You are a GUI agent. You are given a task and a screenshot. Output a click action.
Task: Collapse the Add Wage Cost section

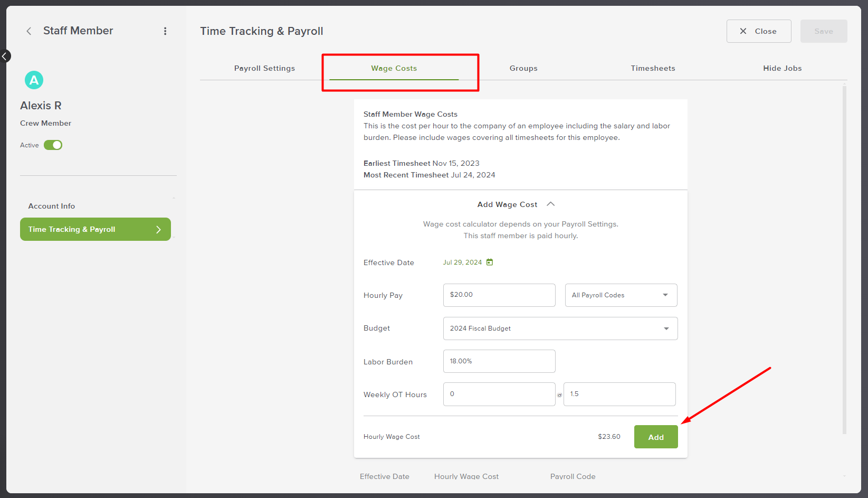tap(551, 204)
